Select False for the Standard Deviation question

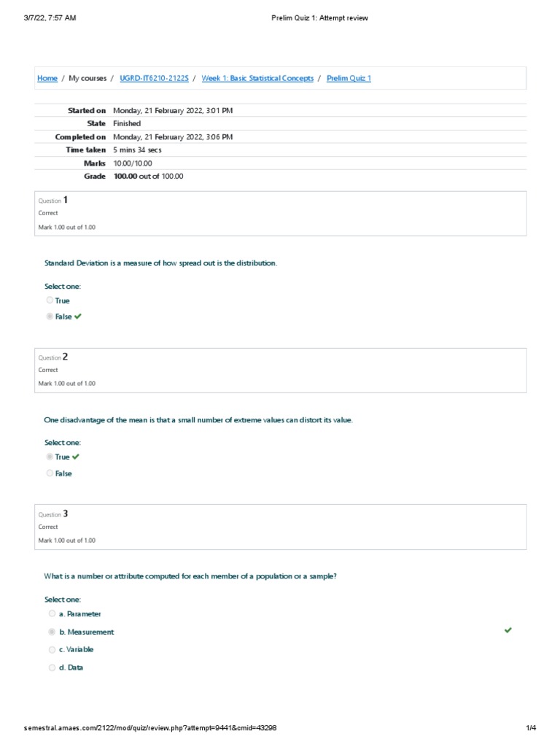[50, 317]
